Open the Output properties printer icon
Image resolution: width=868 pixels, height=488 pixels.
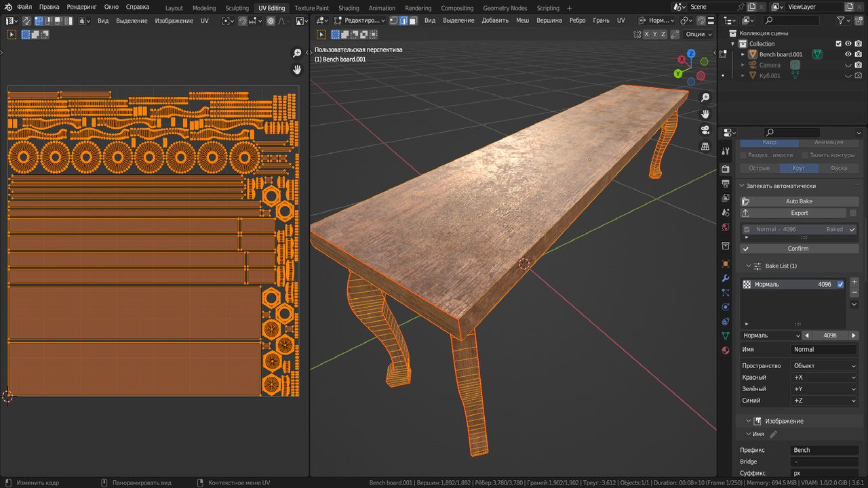(x=726, y=184)
